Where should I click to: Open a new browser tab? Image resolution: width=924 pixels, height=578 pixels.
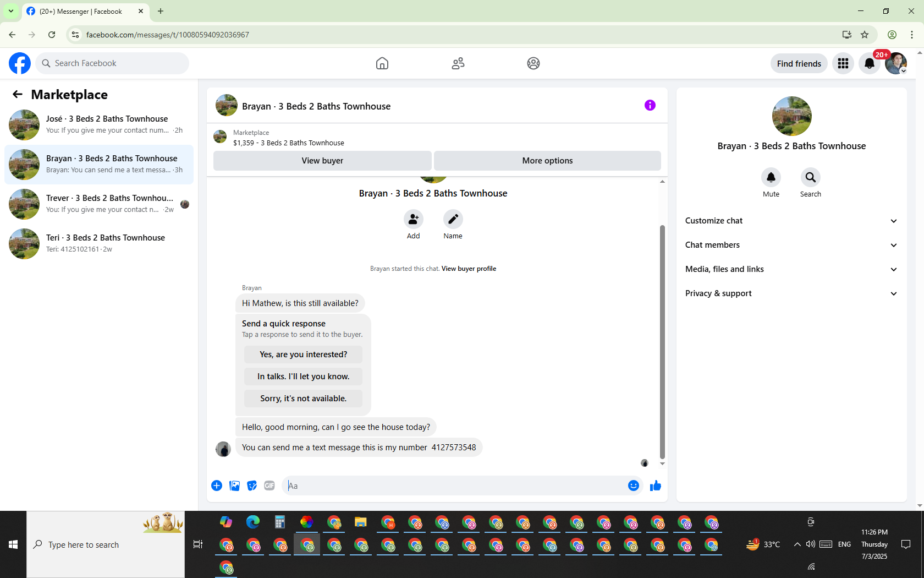tap(161, 11)
